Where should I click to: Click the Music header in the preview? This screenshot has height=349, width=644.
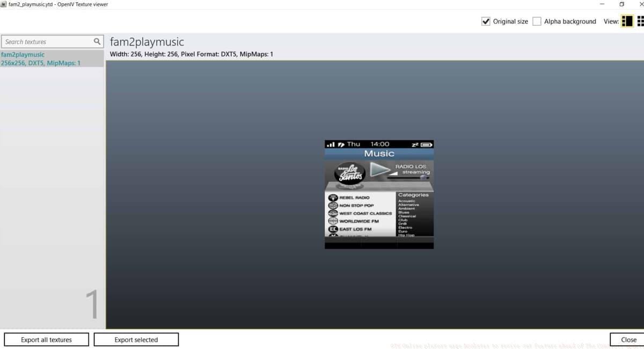379,154
